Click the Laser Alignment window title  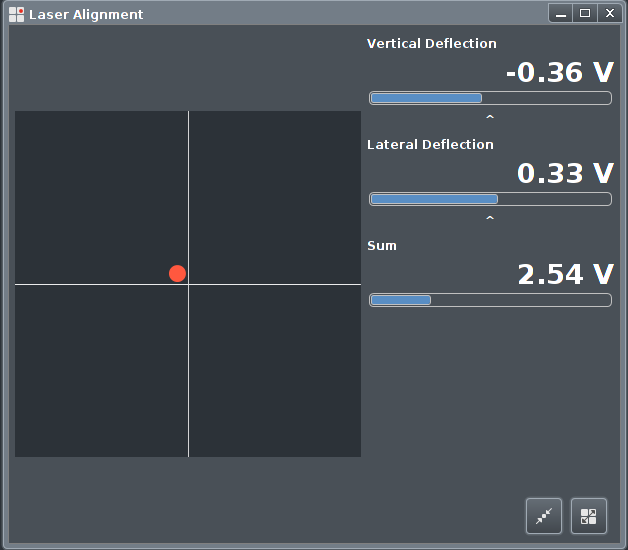86,14
